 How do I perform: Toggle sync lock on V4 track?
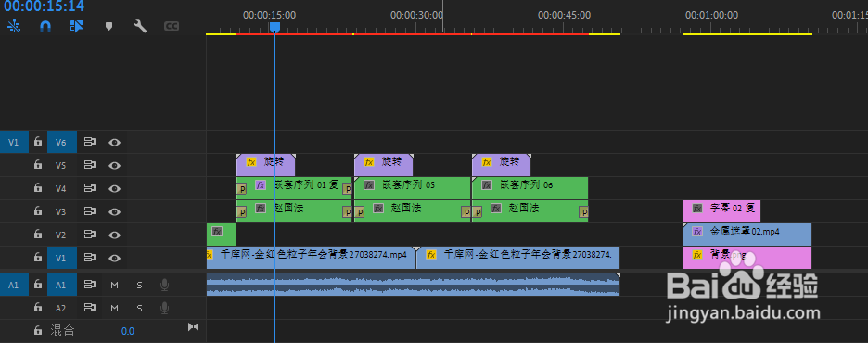coord(90,188)
